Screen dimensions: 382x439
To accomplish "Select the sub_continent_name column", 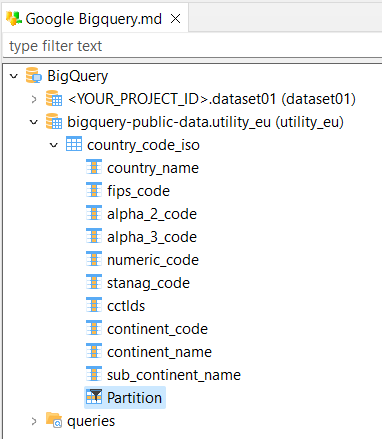I will tap(174, 375).
